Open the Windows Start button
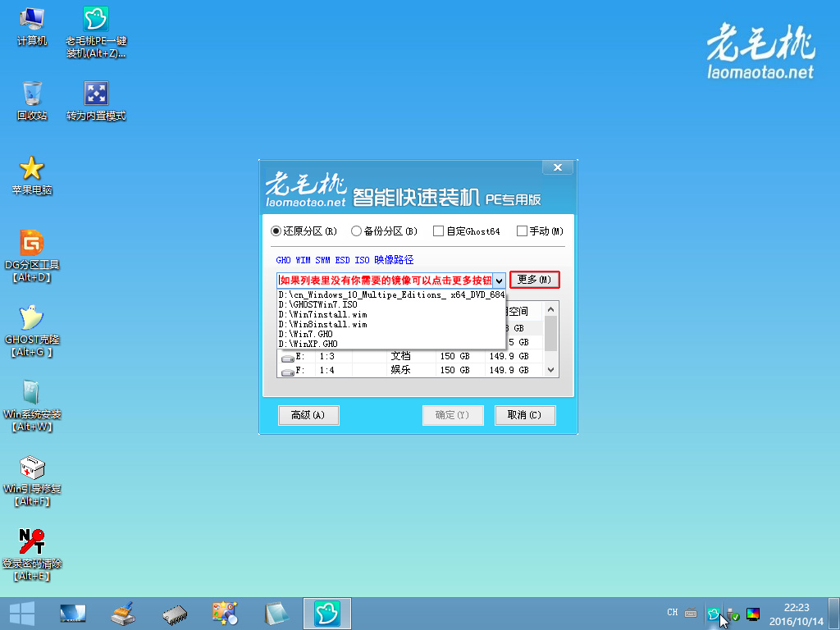840x630 pixels. point(22,614)
